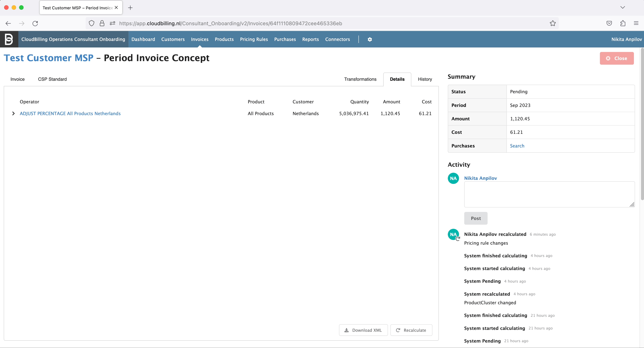Click the Search link next to Purchases

click(x=517, y=146)
